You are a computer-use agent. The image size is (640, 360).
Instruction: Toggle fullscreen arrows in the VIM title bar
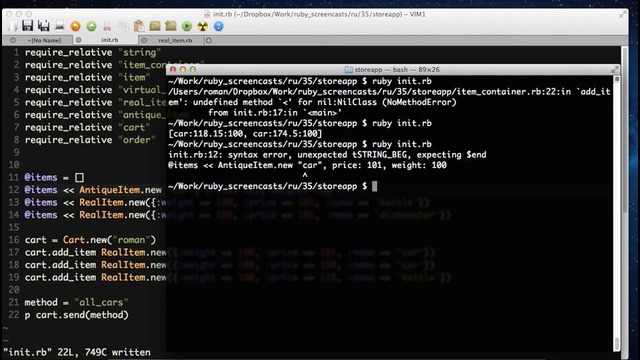pos(622,14)
